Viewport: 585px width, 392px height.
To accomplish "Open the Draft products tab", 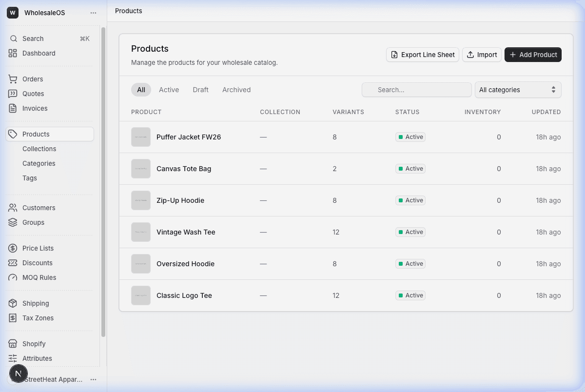I will point(200,90).
